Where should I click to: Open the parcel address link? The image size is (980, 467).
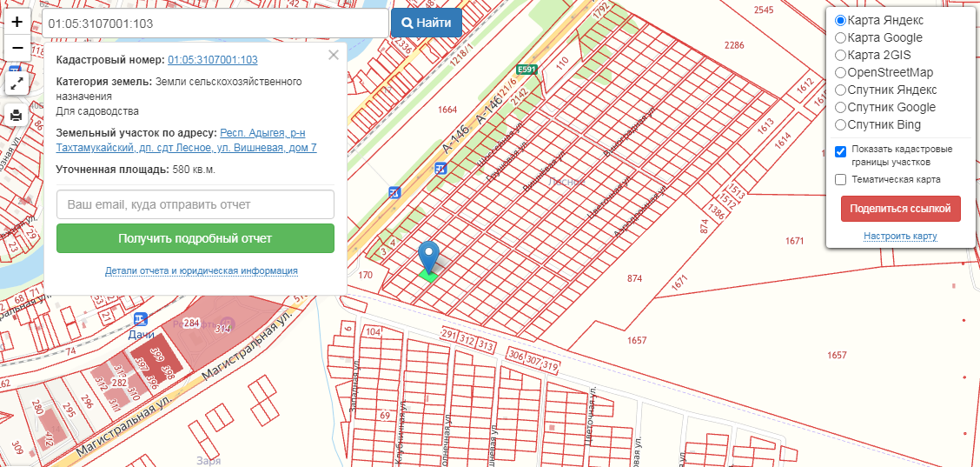pos(186,140)
